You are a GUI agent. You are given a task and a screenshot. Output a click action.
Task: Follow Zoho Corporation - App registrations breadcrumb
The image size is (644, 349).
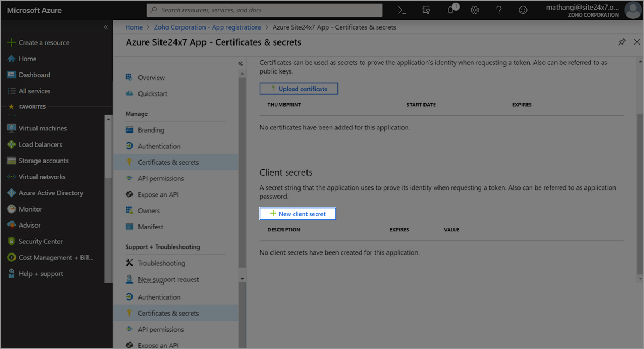tap(207, 27)
